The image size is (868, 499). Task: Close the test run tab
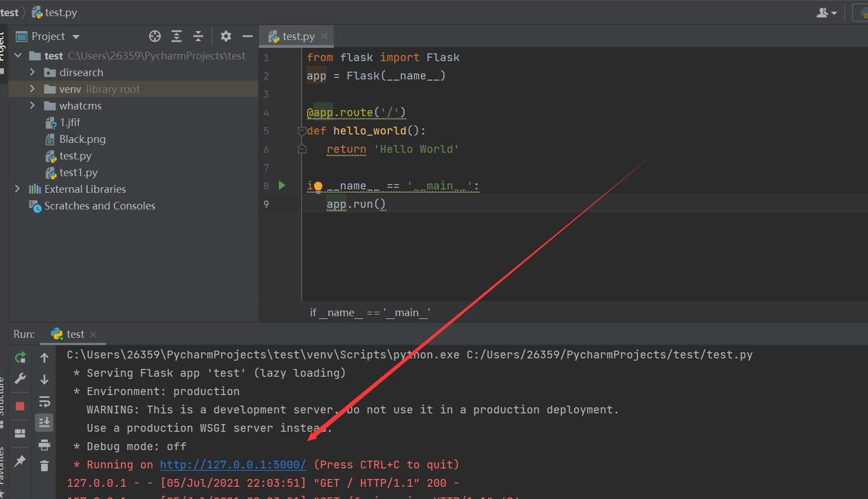coord(93,334)
